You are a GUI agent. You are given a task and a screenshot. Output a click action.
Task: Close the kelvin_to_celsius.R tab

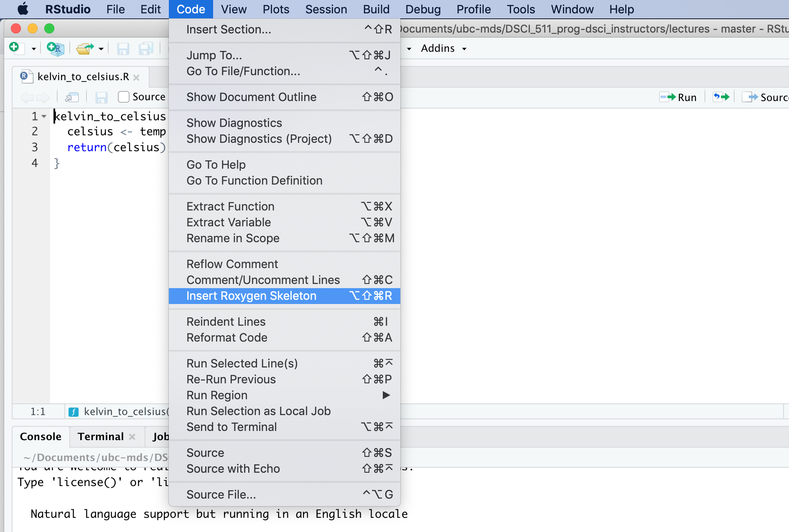pos(136,77)
